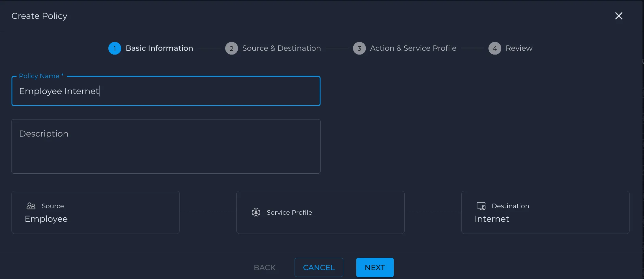Click the Destination label text
This screenshot has width=644, height=279.
coord(510,206)
